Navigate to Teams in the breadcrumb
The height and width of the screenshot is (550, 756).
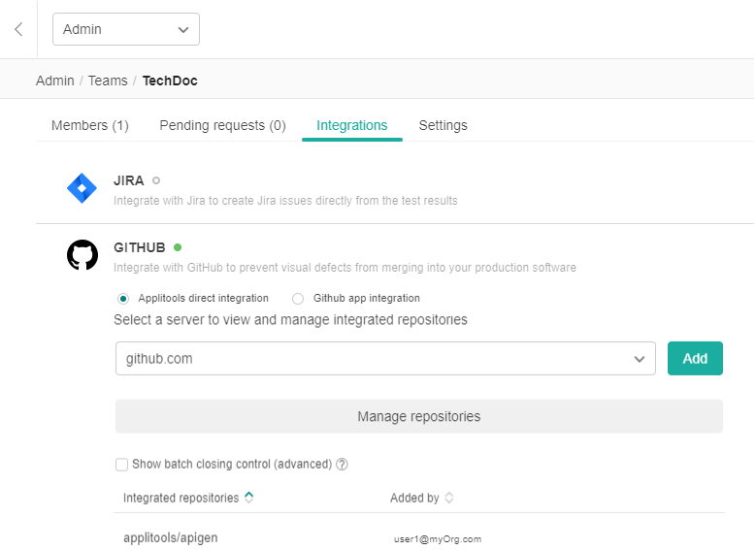108,81
